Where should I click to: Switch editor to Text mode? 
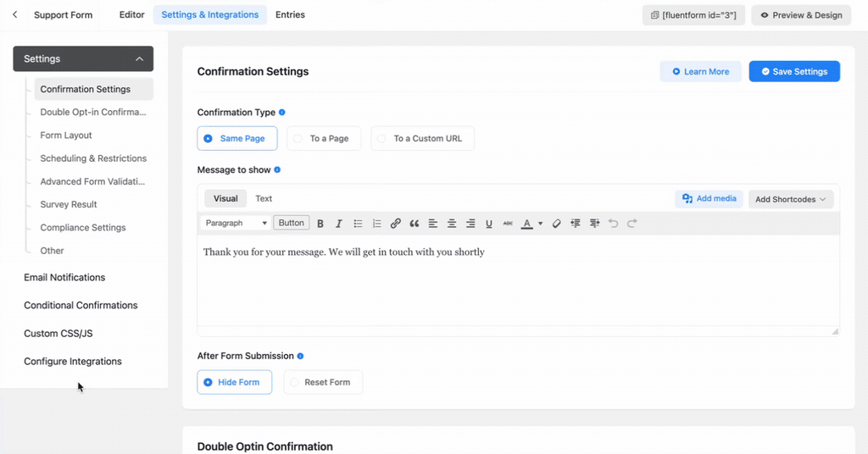(264, 198)
